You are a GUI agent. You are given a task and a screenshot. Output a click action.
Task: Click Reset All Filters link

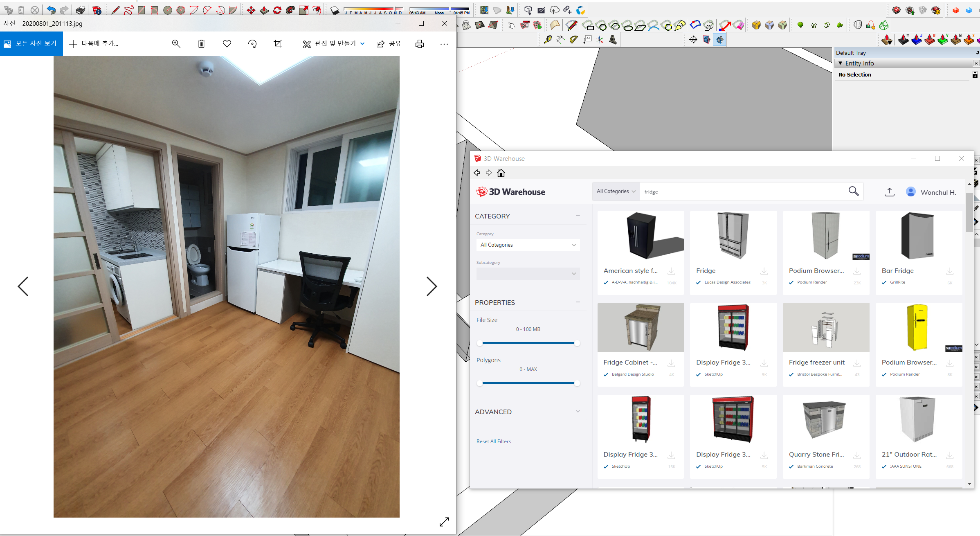493,441
